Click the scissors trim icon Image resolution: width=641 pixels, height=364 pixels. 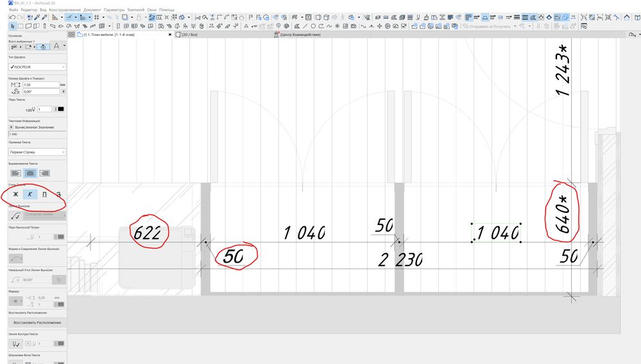click(x=198, y=17)
